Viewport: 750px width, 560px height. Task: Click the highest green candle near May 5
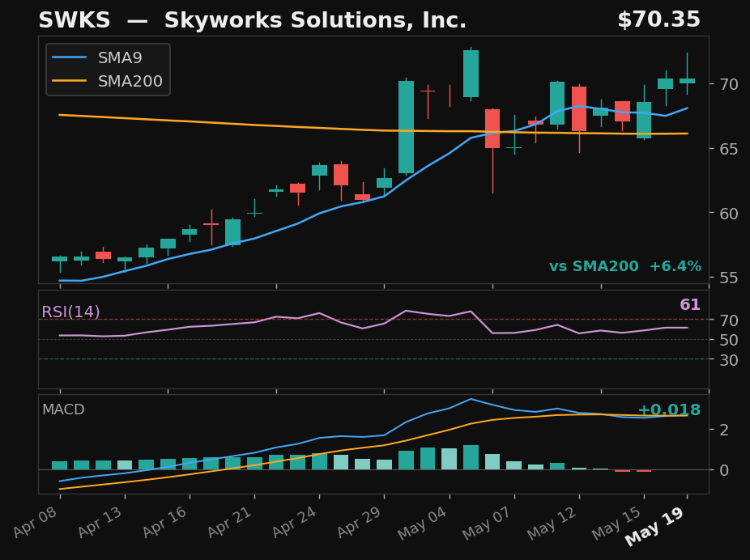click(471, 74)
